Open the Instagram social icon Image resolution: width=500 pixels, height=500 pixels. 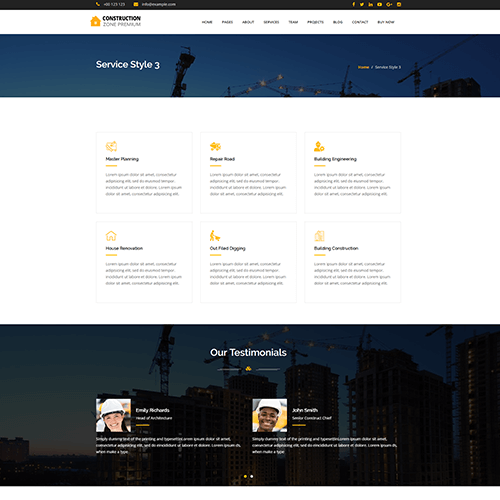pos(399,4)
